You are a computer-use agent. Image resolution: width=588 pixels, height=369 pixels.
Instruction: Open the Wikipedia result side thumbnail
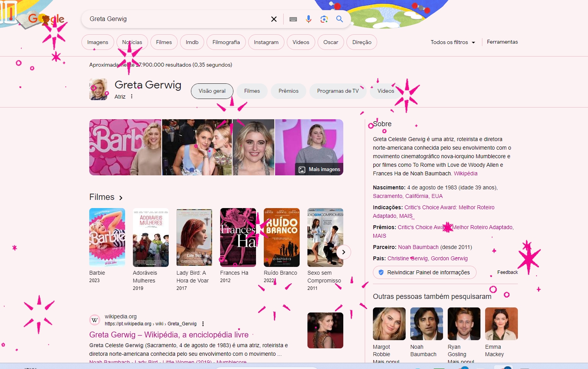(x=325, y=330)
